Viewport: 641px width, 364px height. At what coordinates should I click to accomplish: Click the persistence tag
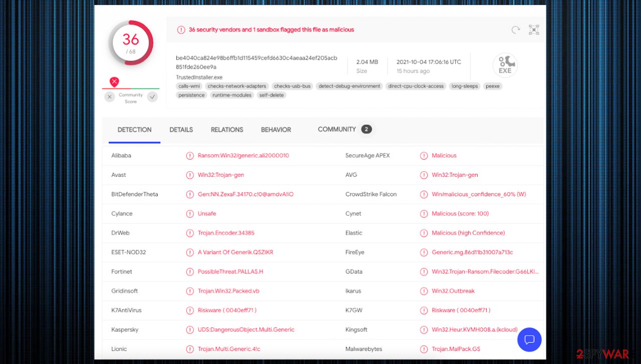coord(191,95)
